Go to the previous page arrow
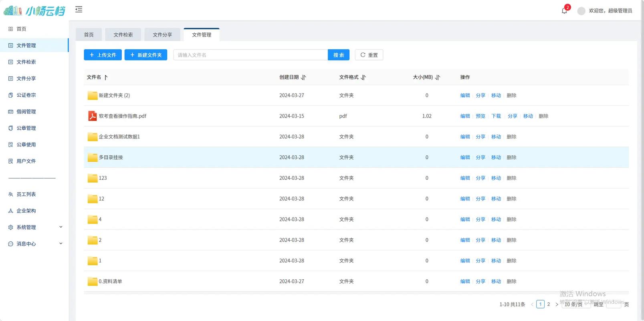The height and width of the screenshot is (321, 644). 532,305
